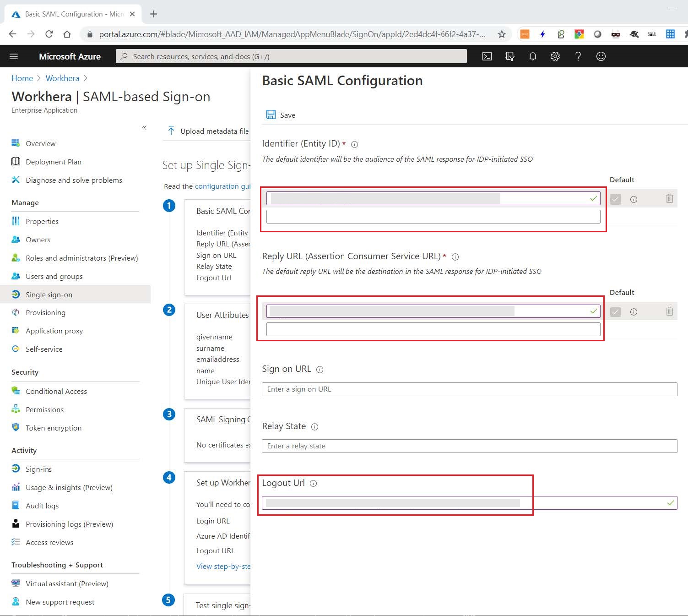Open View step-by-step instructions link
The height and width of the screenshot is (616, 688).
223,567
